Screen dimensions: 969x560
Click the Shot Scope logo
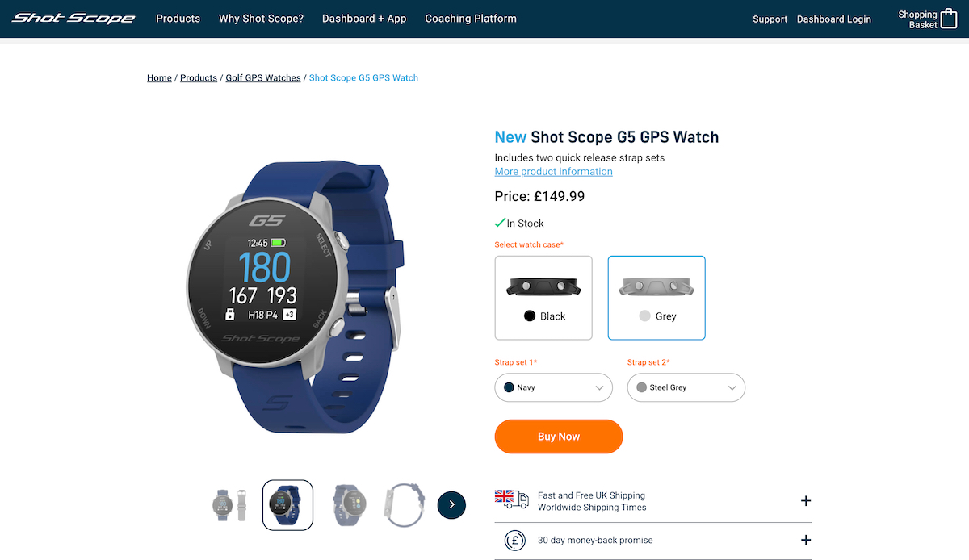[x=73, y=18]
